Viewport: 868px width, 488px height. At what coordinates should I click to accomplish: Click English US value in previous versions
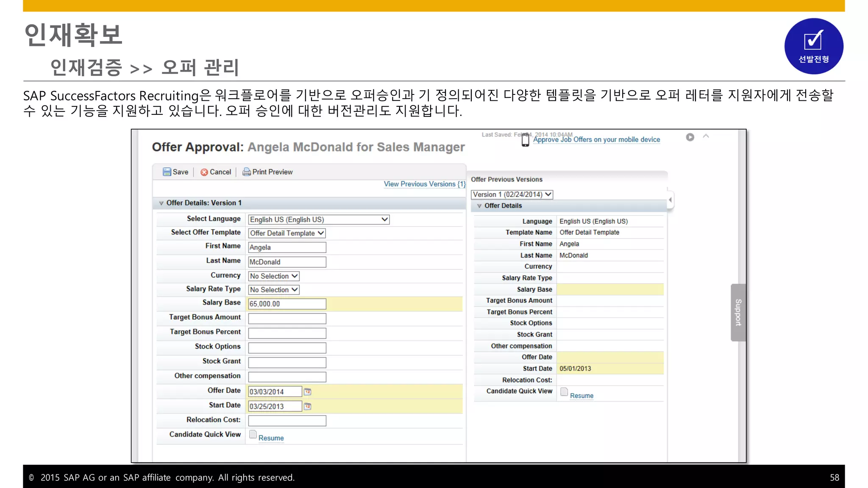pyautogui.click(x=593, y=221)
